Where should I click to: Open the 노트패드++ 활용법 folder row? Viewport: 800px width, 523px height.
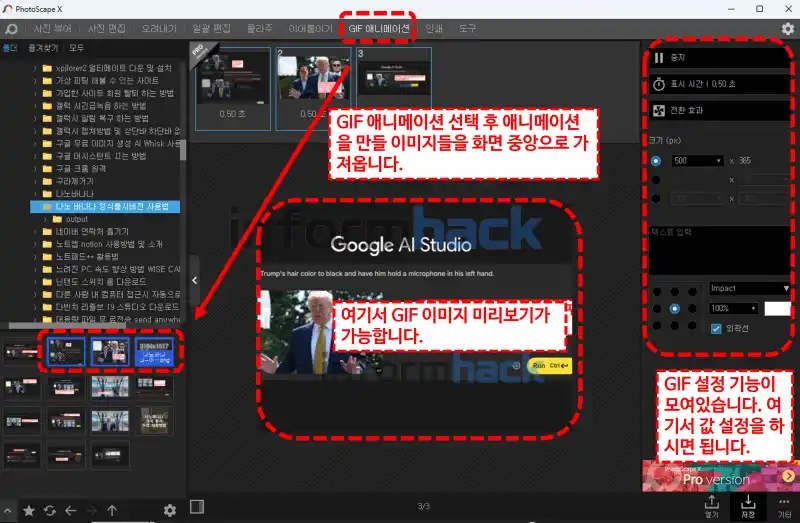105,257
